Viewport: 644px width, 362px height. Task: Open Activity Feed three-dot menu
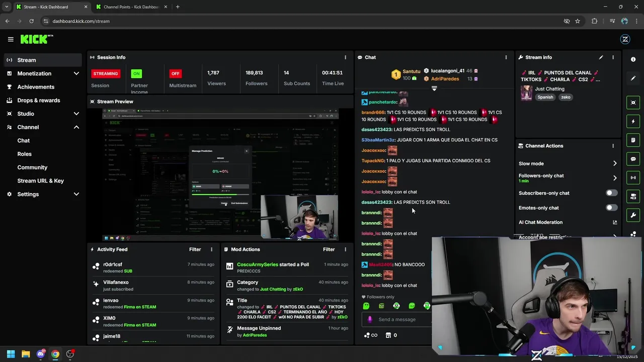[x=211, y=249]
